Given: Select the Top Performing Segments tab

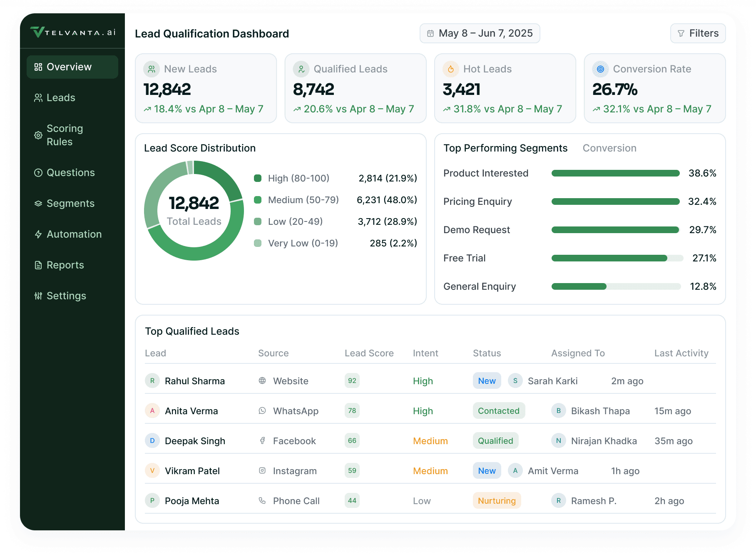Looking at the screenshot, I should [x=505, y=148].
